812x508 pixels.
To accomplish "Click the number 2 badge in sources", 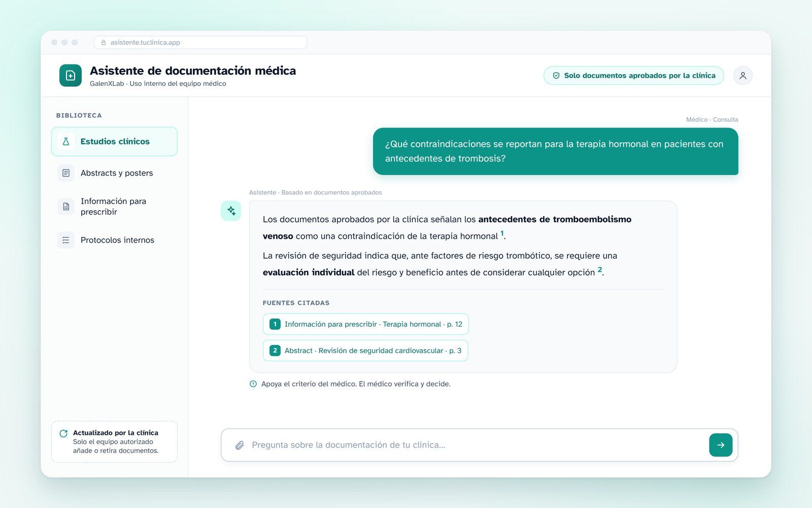I will [x=275, y=351].
